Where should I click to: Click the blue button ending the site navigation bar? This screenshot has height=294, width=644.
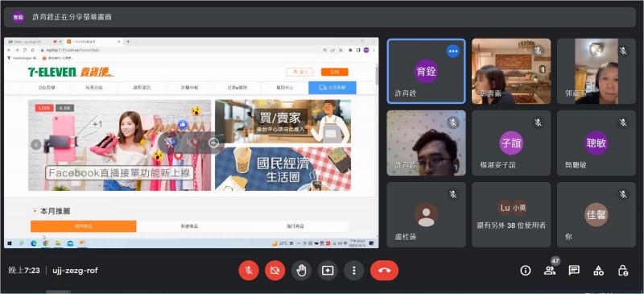click(x=332, y=88)
